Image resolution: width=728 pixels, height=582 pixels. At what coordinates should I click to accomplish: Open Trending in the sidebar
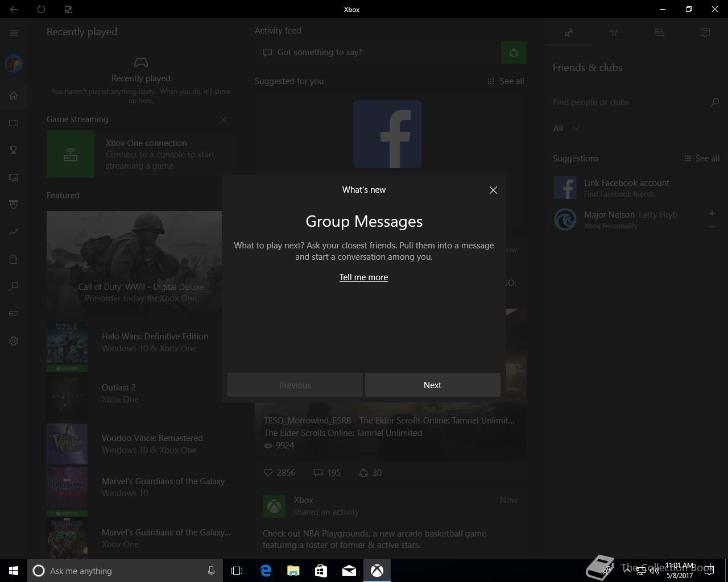14,232
